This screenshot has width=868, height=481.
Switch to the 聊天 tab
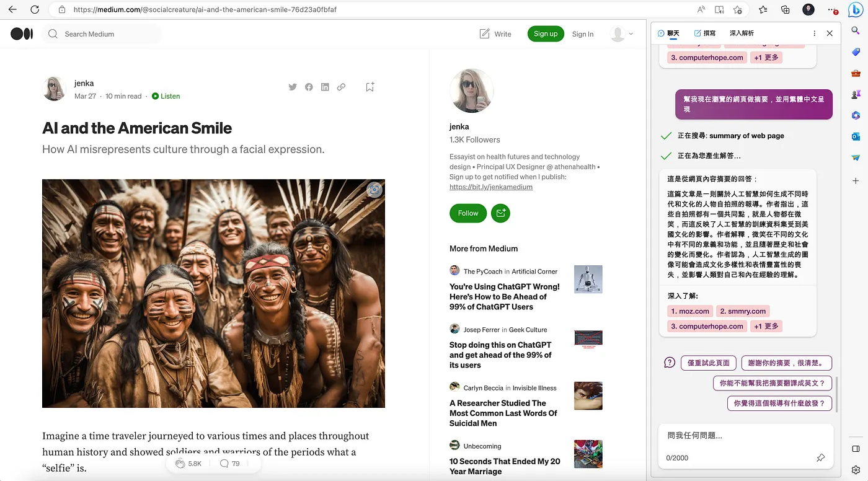(668, 33)
